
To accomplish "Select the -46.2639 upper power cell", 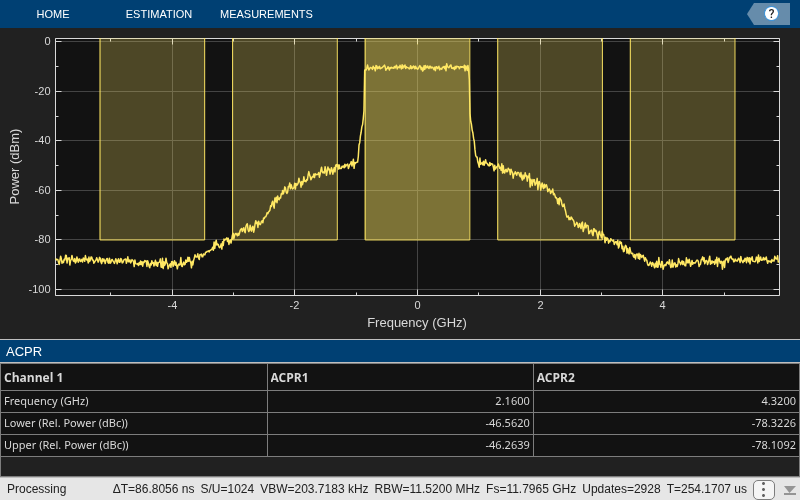I will point(400,445).
